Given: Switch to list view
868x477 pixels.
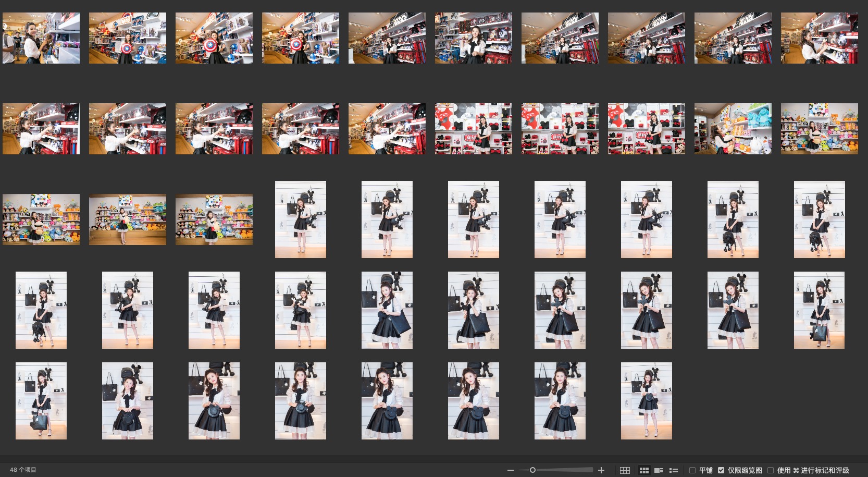Looking at the screenshot, I should coord(673,470).
